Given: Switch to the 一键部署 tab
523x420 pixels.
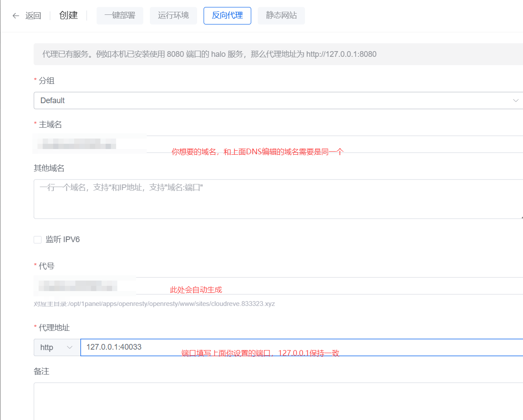Looking at the screenshot, I should [x=120, y=16].
